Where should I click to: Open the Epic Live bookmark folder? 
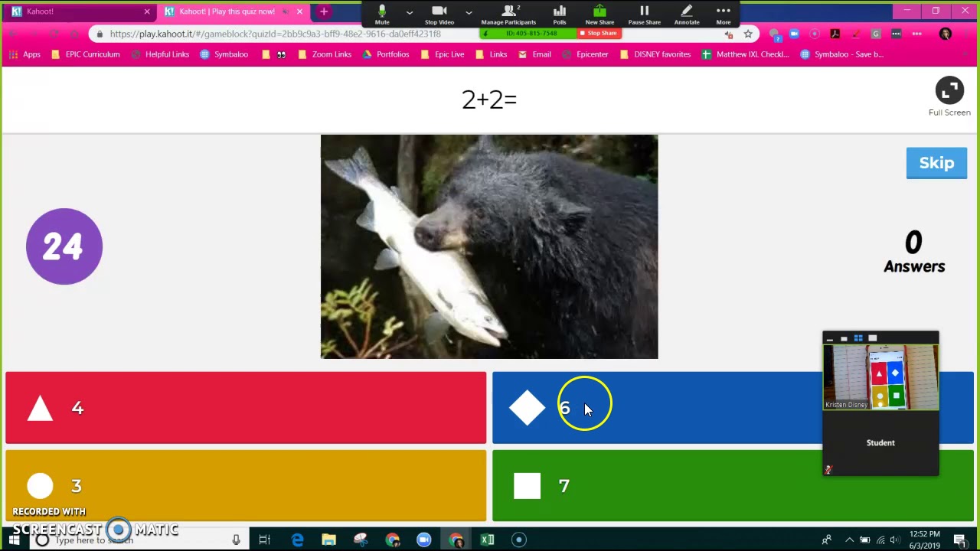pyautogui.click(x=442, y=54)
